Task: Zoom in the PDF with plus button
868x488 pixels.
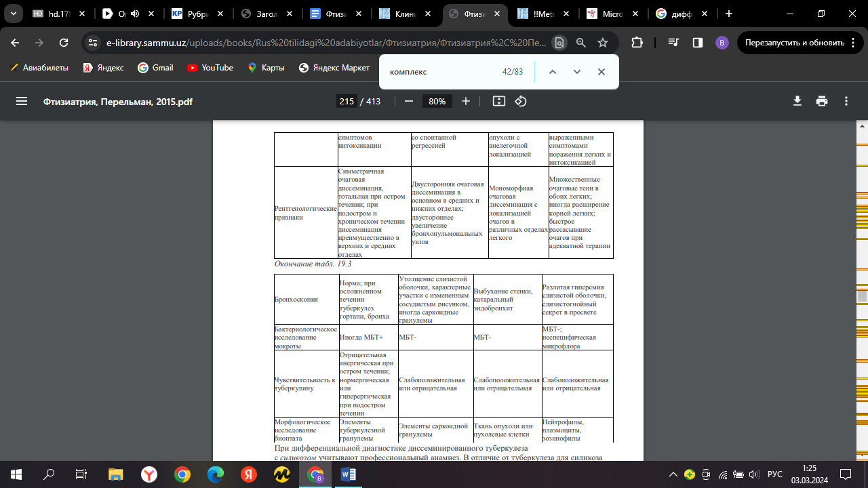Action: [x=466, y=101]
